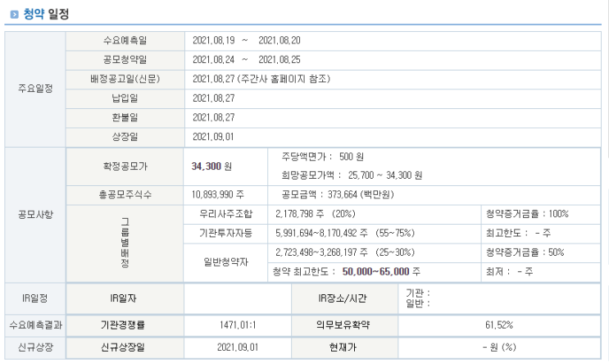
Task: Select the 신규상장일 label cell
Action: click(125, 348)
